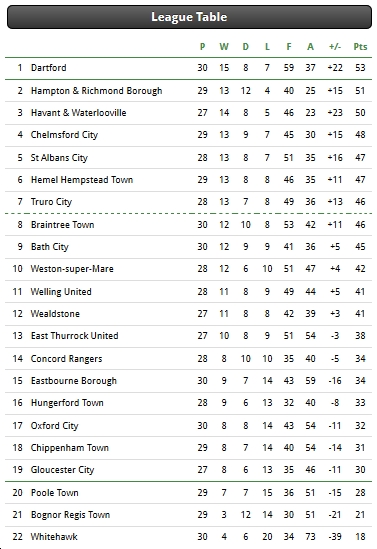The width and height of the screenshot is (377, 549).
Task: Click the +/- goal difference header
Action: pos(335,47)
